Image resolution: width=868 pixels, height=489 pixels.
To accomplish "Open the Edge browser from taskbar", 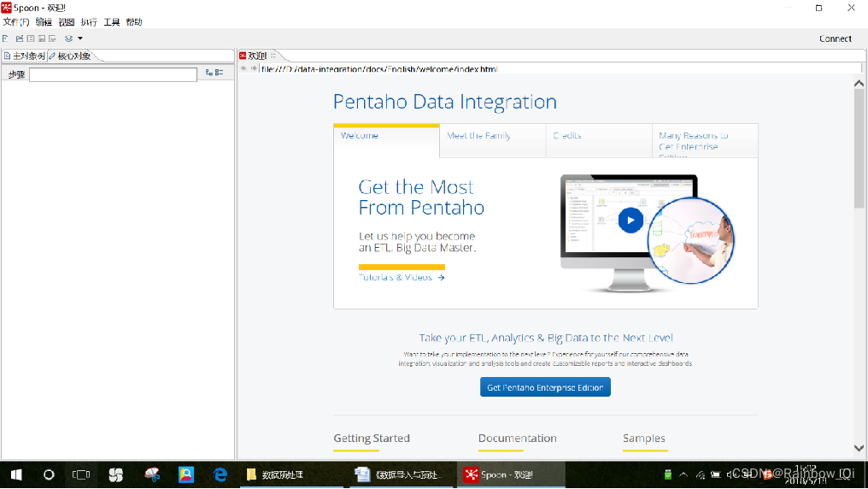I will 220,474.
